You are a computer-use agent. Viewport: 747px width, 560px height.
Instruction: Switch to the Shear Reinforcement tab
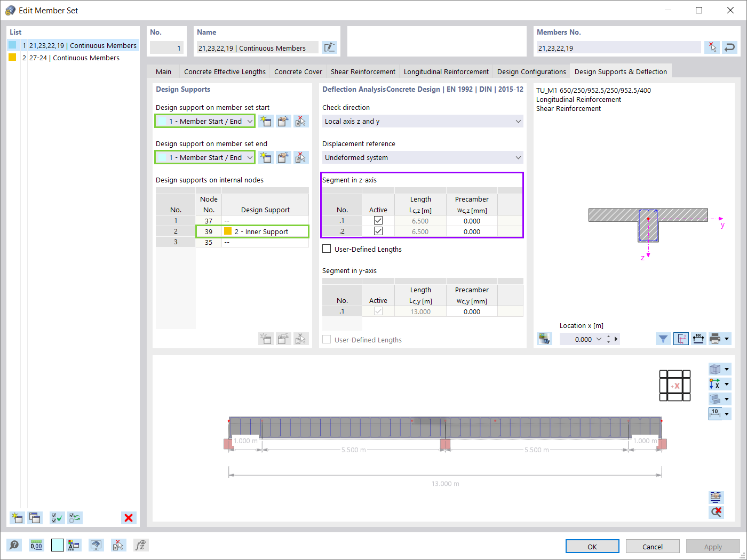(363, 71)
